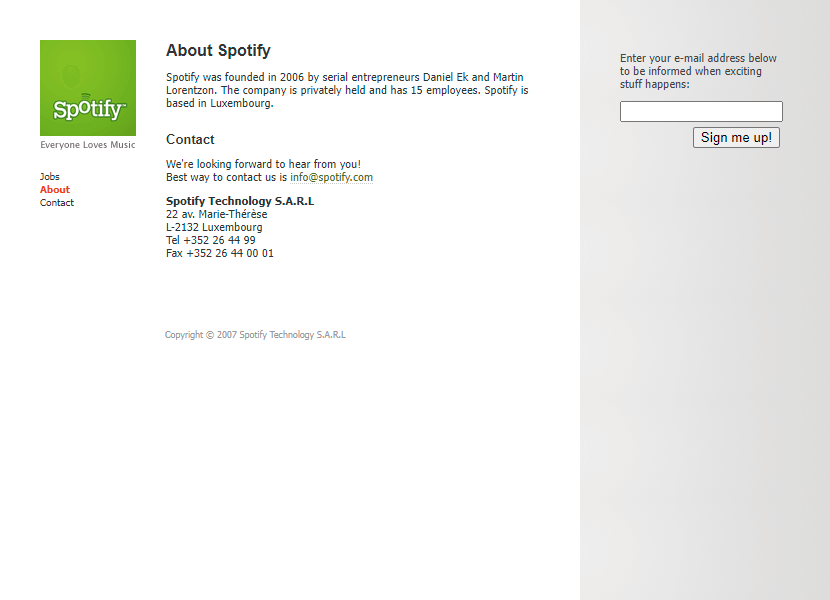This screenshot has width=830, height=600.
Task: Go to the Contact navigation link
Action: tap(57, 203)
